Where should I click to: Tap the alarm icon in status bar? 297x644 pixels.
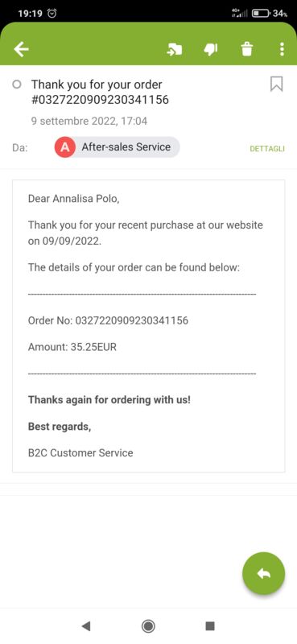pyautogui.click(x=52, y=13)
